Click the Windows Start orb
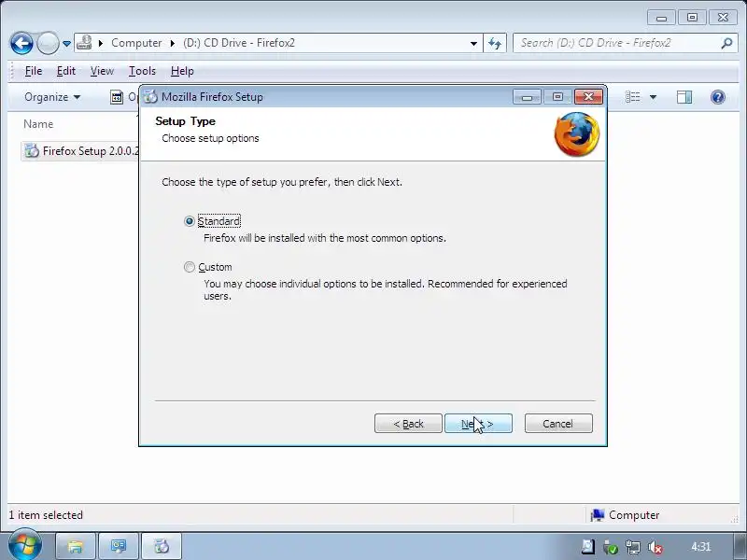This screenshot has height=560, width=747. click(x=24, y=544)
